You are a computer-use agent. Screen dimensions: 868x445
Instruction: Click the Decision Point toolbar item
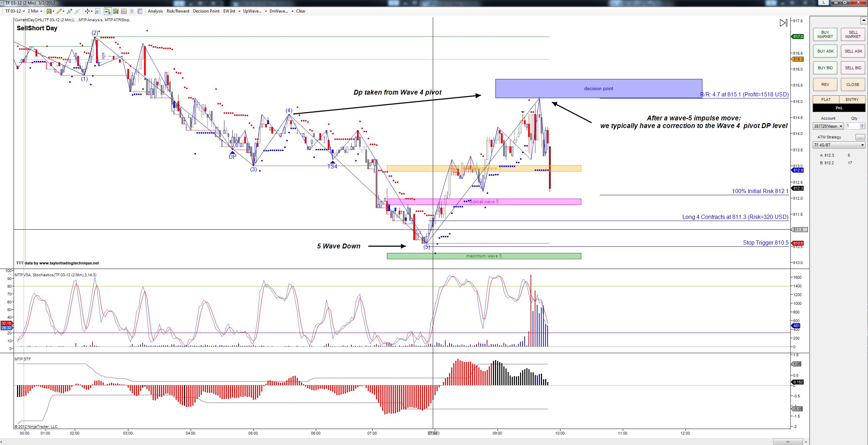pos(206,11)
